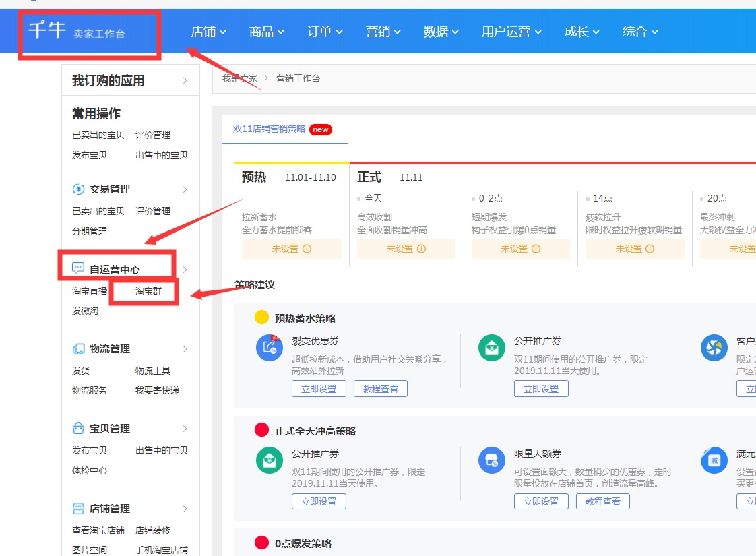The image size is (756, 556).
Task: Click 教程查看 for 裂变优惠券
Action: pos(381,389)
